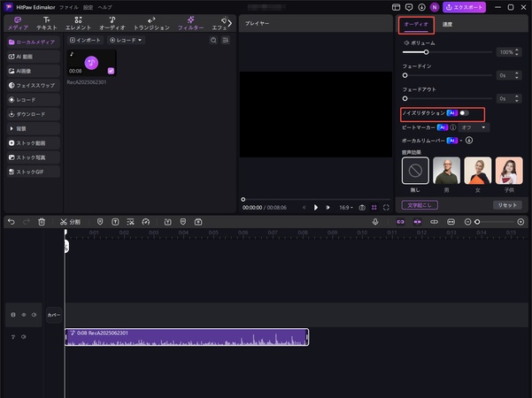
Task: Open the レコード dropdown in the media panel
Action: [x=127, y=40]
